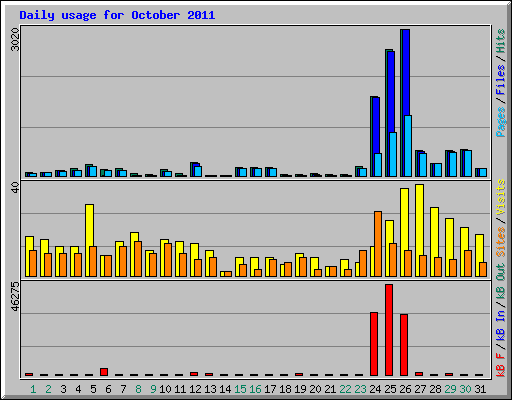Click the light-blue Pages bar for day 26
The width and height of the screenshot is (512, 400).
click(408, 146)
